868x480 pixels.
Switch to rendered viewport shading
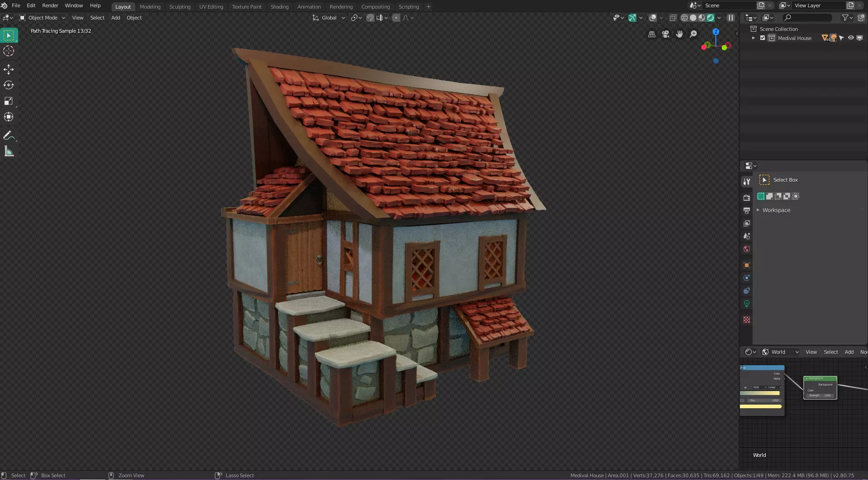(710, 18)
